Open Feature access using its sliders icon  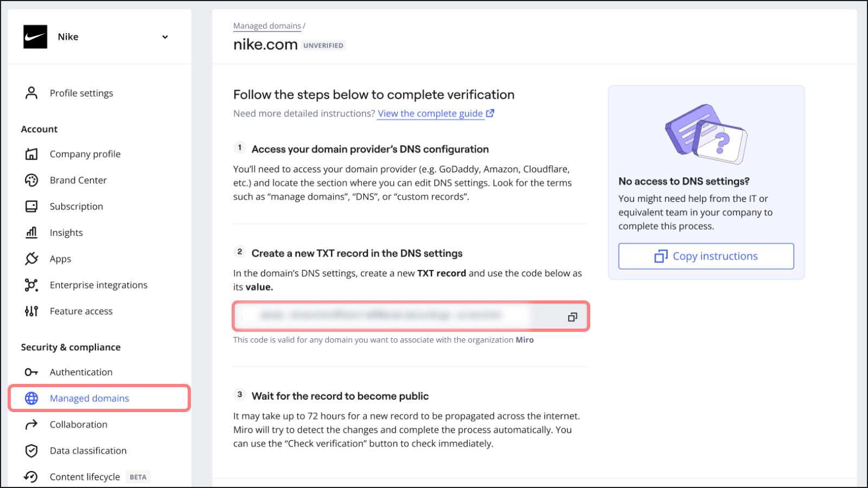(x=31, y=311)
